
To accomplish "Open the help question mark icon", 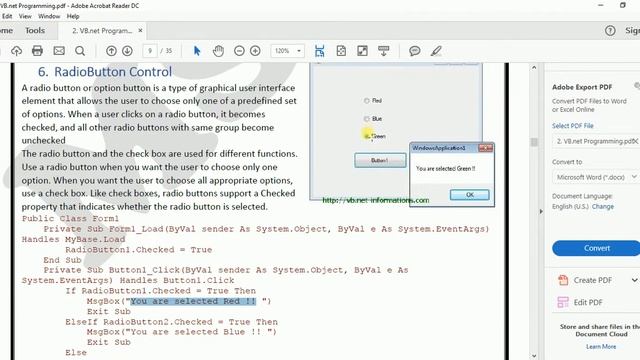I will (610, 31).
